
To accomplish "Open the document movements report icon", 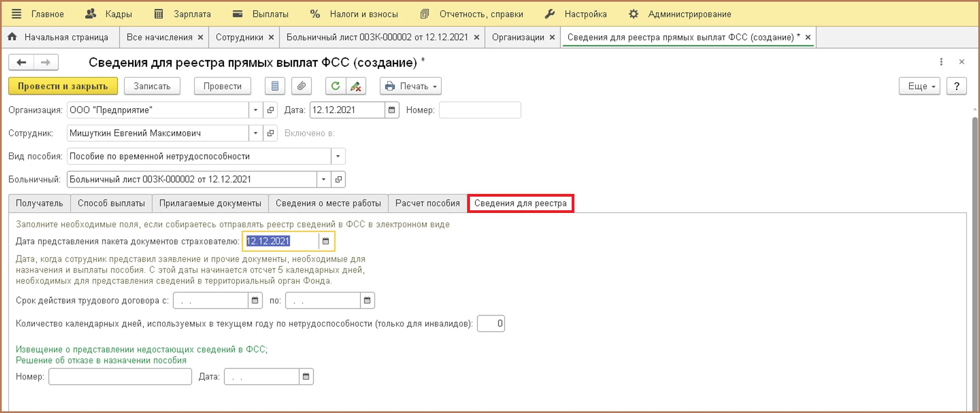I will coord(275,86).
